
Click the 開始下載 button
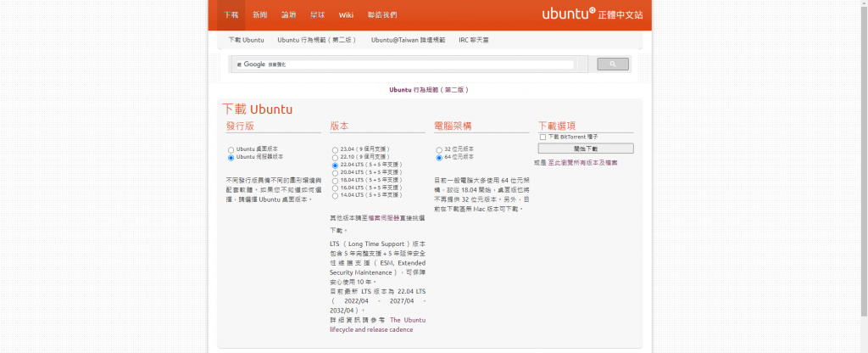coord(586,148)
